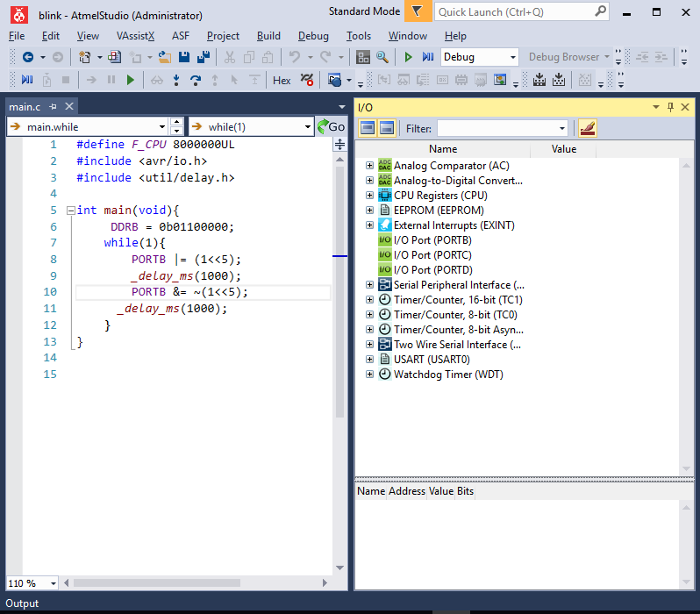Click the disable all breakpoints icon
Screen dimensions: 700x614
pyautogui.click(x=307, y=81)
